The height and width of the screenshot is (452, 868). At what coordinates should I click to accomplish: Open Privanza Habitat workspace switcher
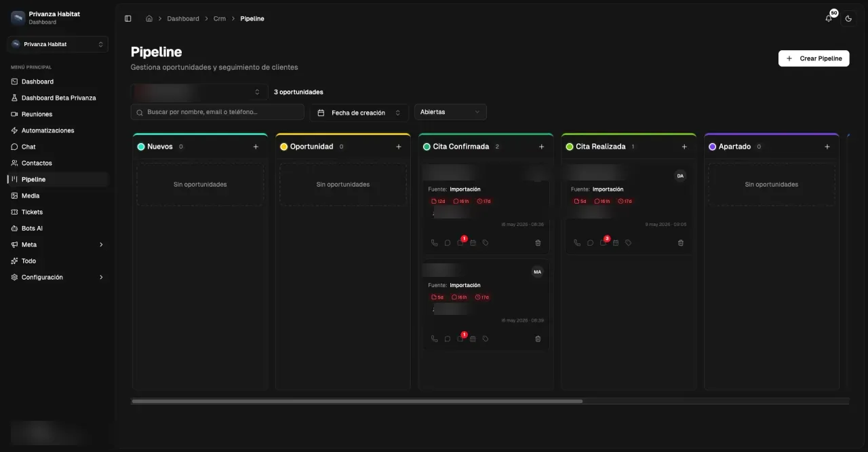click(58, 44)
